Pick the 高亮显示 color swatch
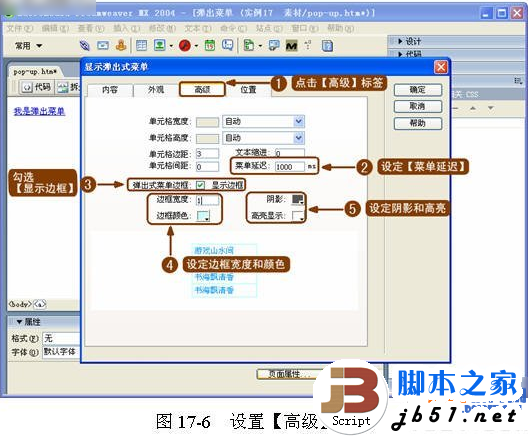Viewport: 528px width, 437px height. click(x=298, y=216)
